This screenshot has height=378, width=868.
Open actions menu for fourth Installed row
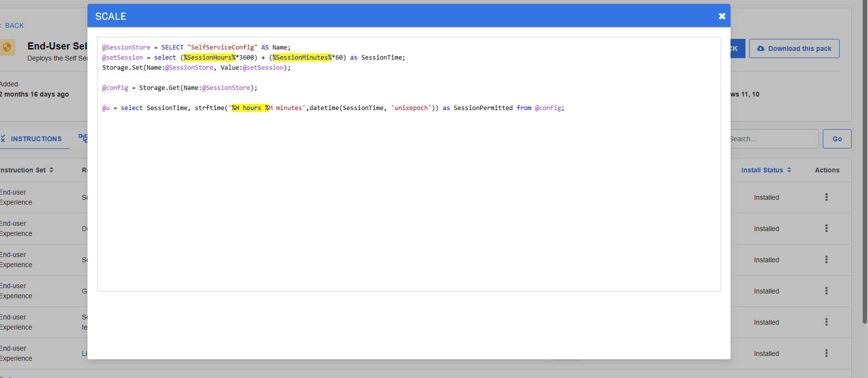(826, 291)
